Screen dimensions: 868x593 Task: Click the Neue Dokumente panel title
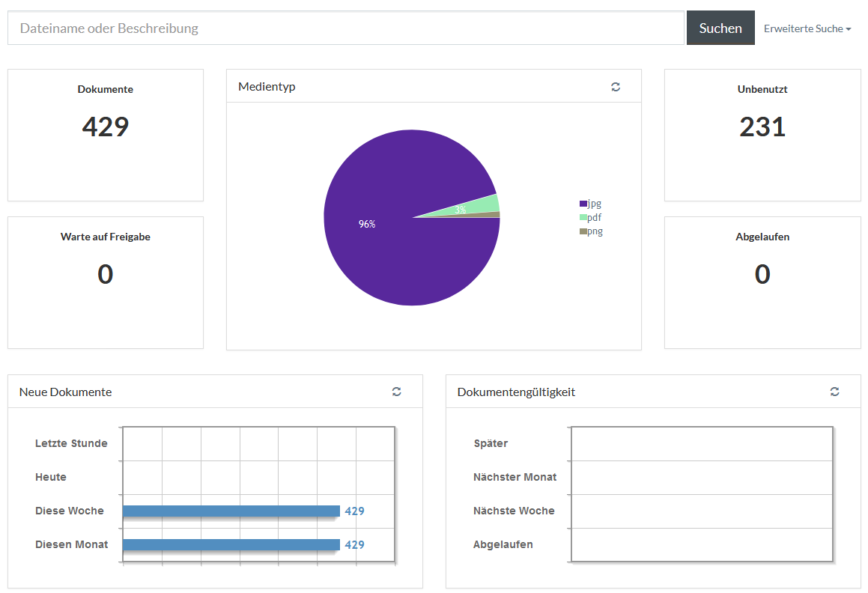click(x=65, y=392)
